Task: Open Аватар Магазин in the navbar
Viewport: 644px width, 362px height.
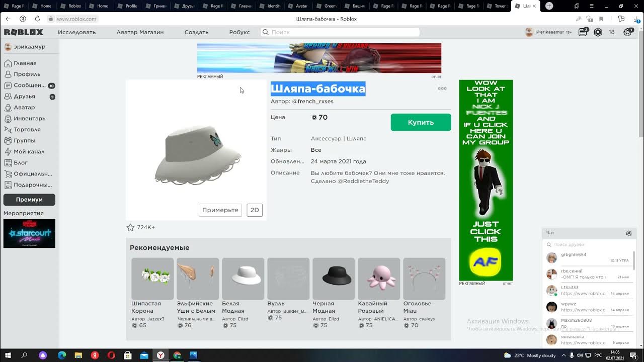Action: [x=140, y=32]
